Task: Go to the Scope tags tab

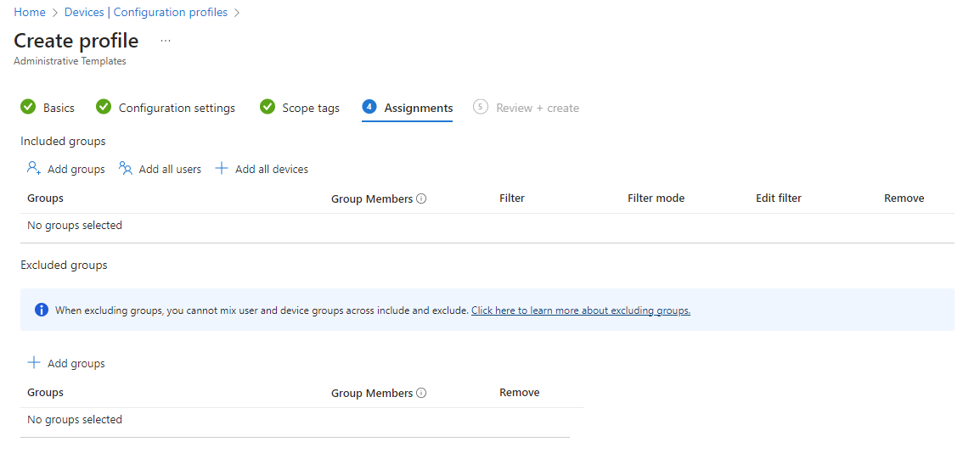Action: (311, 108)
